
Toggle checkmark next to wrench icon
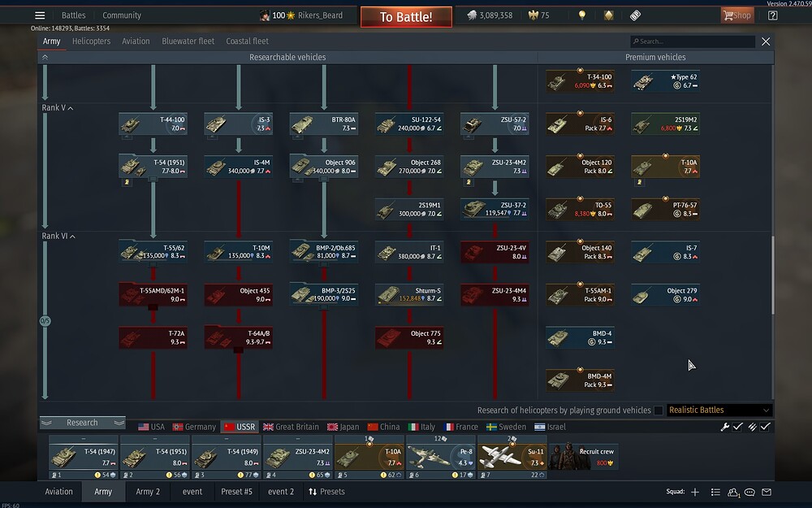point(738,427)
